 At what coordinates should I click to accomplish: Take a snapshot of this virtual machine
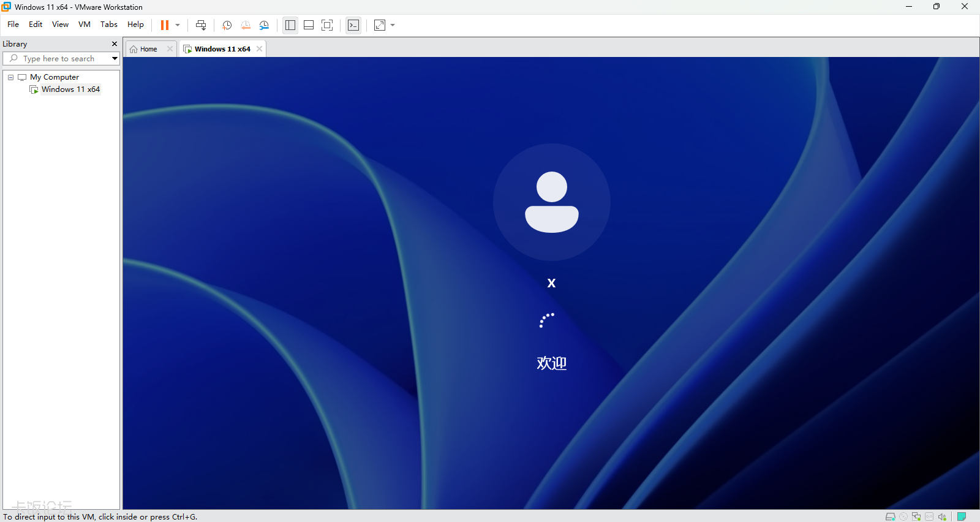[x=227, y=25]
